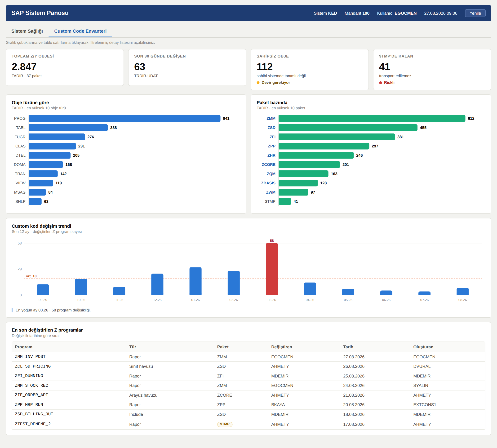Open the ZMM_INV_POST program row

pyautogui.click(x=248, y=357)
